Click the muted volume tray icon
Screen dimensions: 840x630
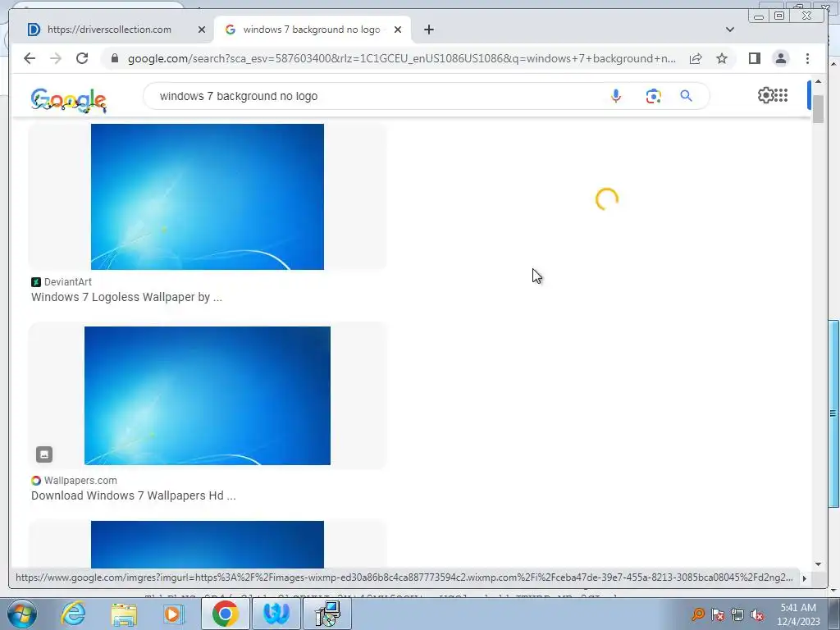[x=757, y=614]
